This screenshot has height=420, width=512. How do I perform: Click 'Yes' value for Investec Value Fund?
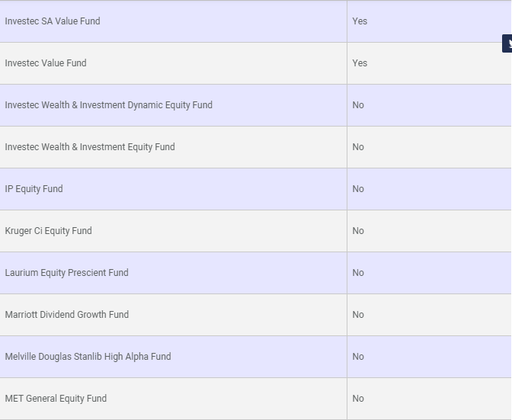click(x=360, y=63)
